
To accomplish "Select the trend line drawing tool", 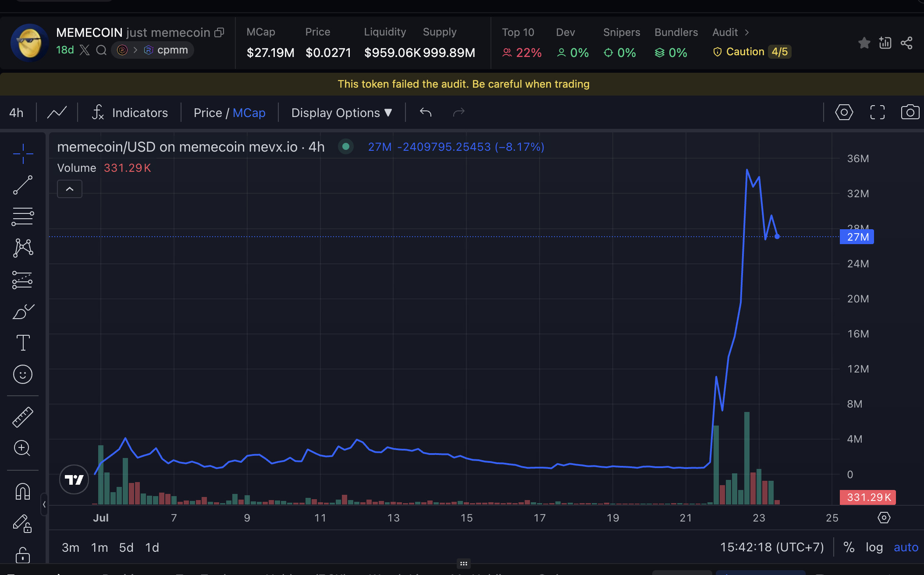I will pos(23,185).
